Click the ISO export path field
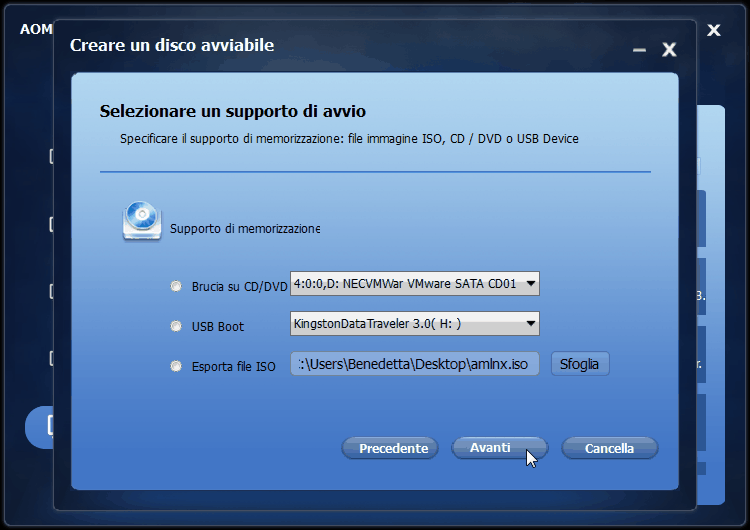The image size is (750, 530). 415,364
